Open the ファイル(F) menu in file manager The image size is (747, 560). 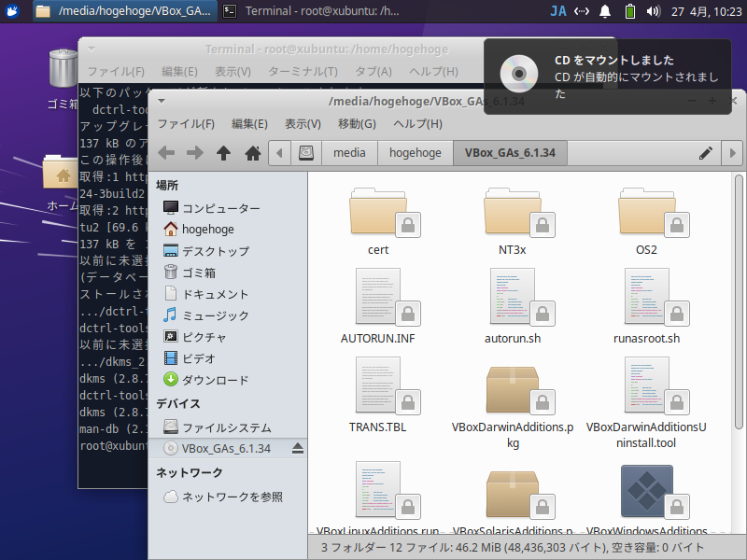pos(186,124)
